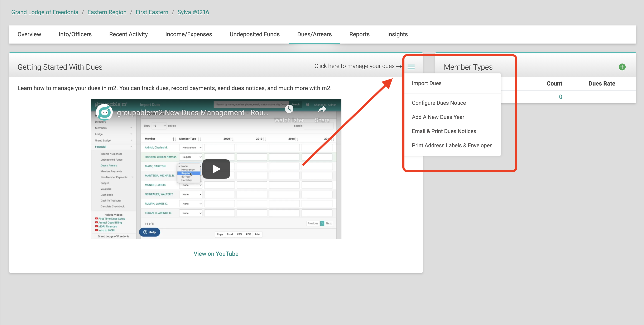This screenshot has width=644, height=325.
Task: Switch to the Overview tab
Action: (x=29, y=34)
